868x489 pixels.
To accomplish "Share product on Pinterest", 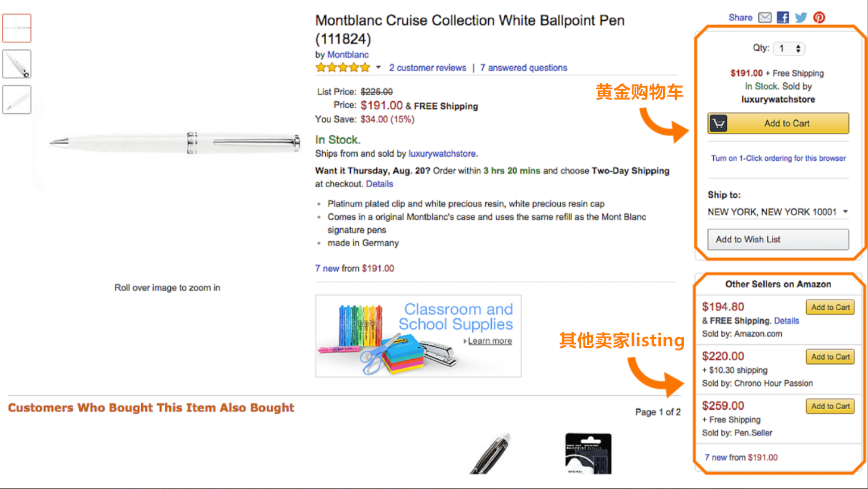I will coord(819,17).
